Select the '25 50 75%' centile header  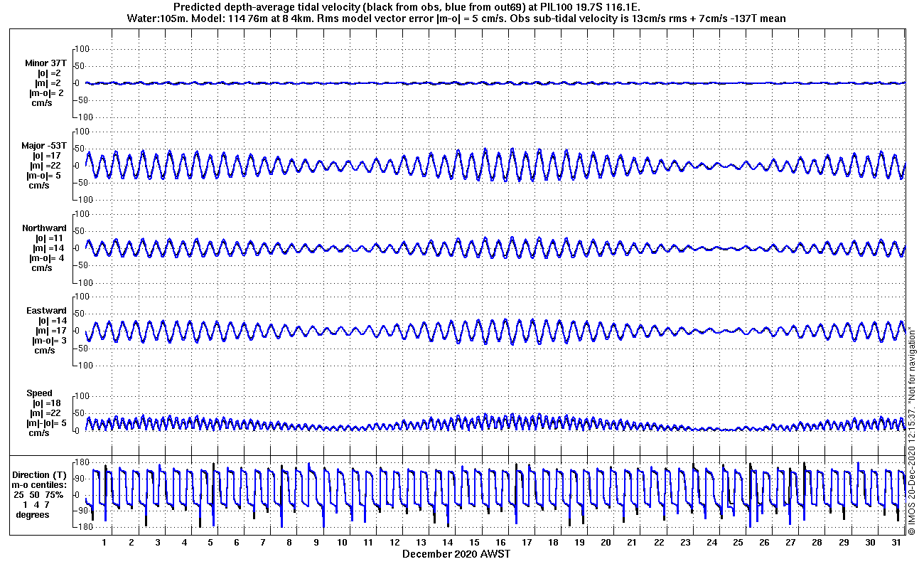click(39, 495)
